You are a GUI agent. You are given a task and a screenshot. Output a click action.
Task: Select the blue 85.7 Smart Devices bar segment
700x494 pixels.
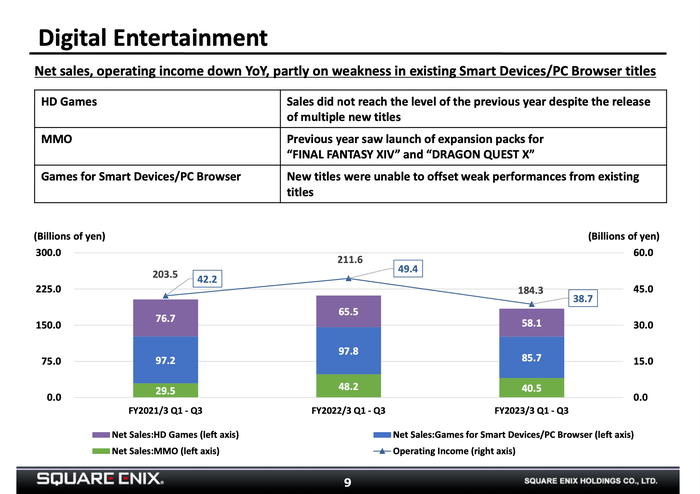click(x=531, y=357)
